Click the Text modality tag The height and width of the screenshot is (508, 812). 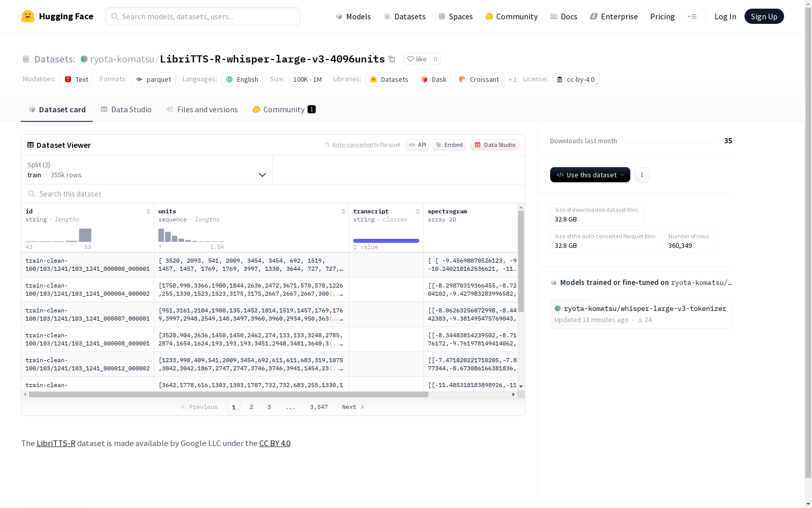77,79
